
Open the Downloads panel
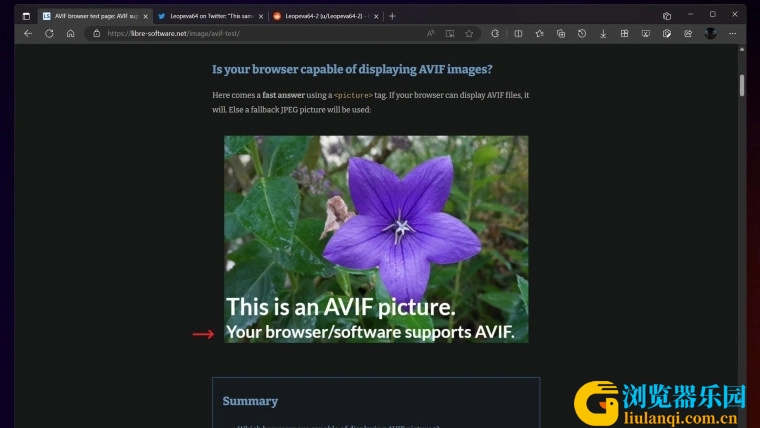603,33
